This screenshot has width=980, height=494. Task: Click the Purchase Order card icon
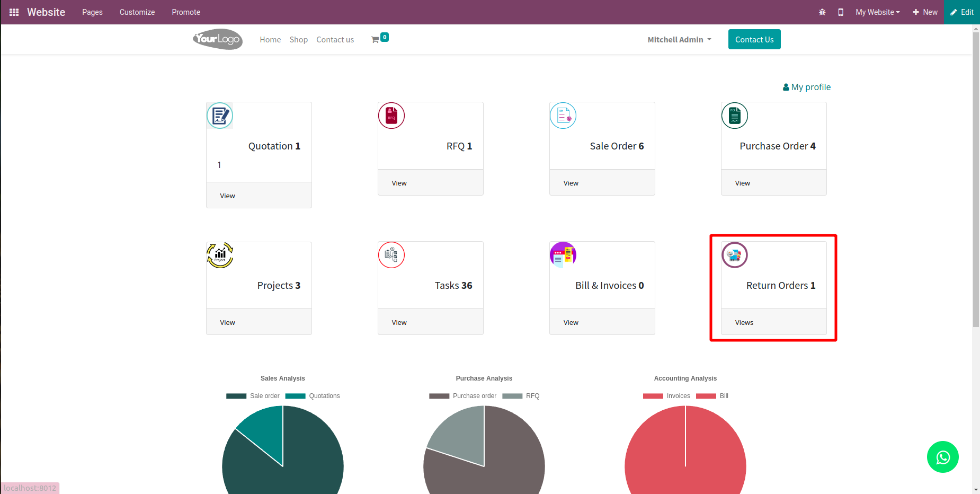[x=735, y=116]
